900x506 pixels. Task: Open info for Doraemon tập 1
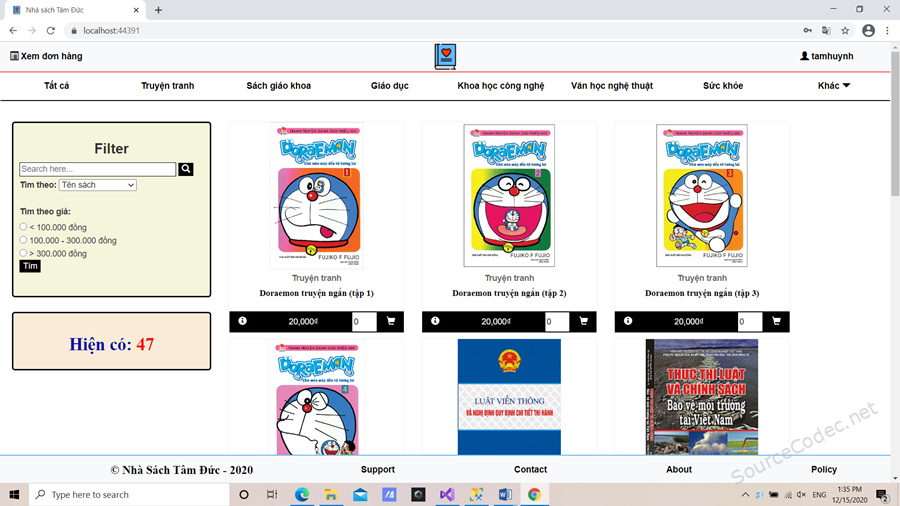pyautogui.click(x=243, y=321)
